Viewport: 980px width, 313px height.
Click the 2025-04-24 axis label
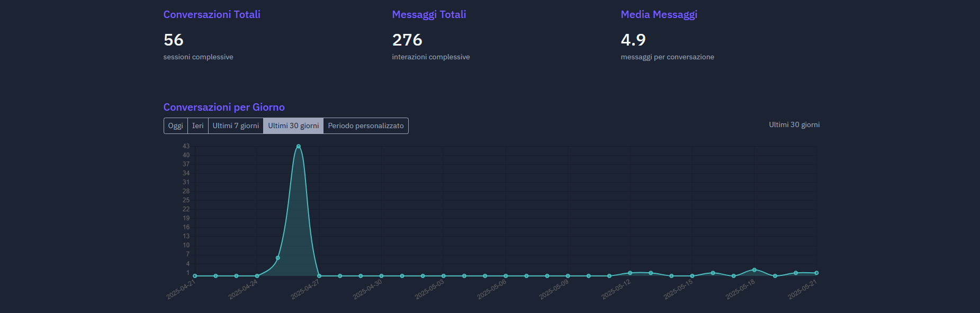[x=243, y=290]
